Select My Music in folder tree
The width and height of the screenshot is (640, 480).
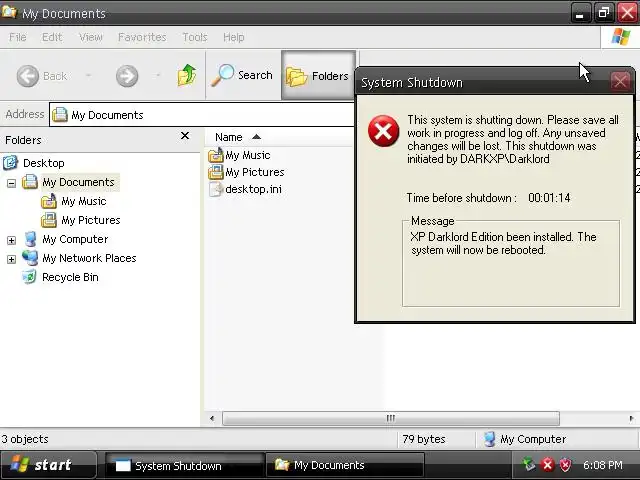point(84,201)
